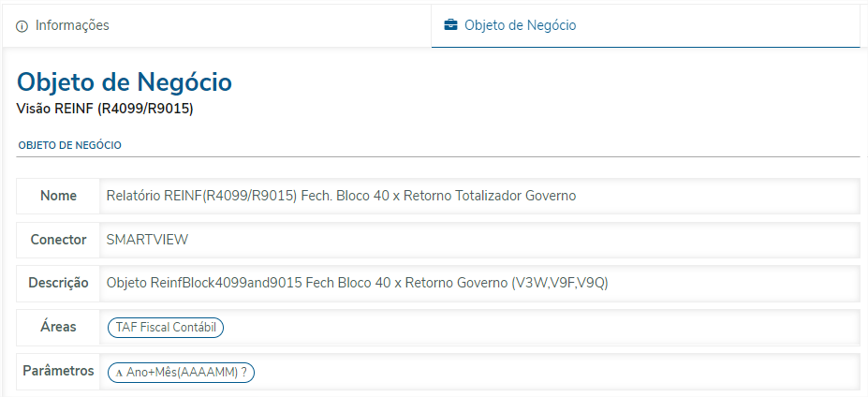This screenshot has height=397, width=868.
Task: Click the Ano+Mês(AAAAMM) parameter chip
Action: pyautogui.click(x=182, y=372)
